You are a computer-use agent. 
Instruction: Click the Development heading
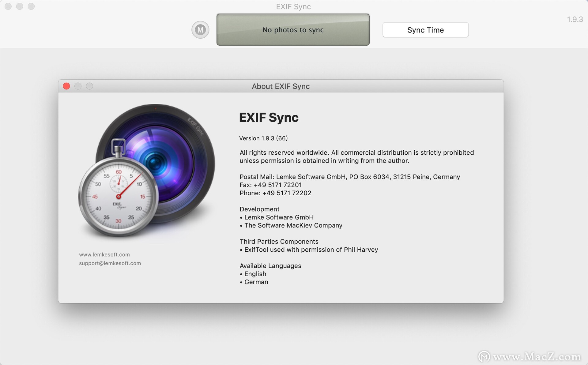pos(259,209)
